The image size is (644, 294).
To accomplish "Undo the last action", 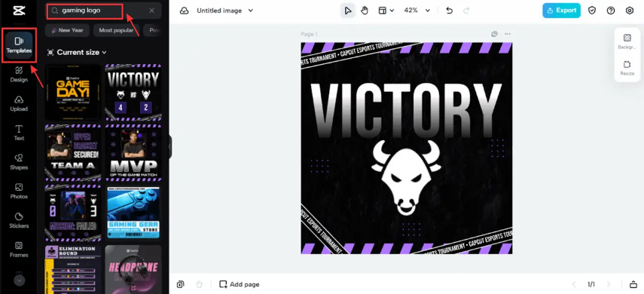I will click(x=450, y=11).
